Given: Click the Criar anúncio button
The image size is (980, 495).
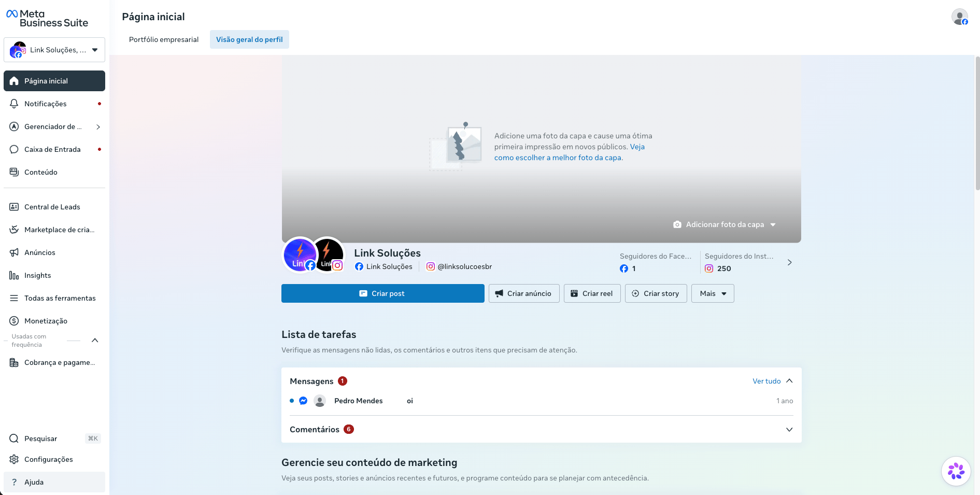Looking at the screenshot, I should click(x=524, y=293).
